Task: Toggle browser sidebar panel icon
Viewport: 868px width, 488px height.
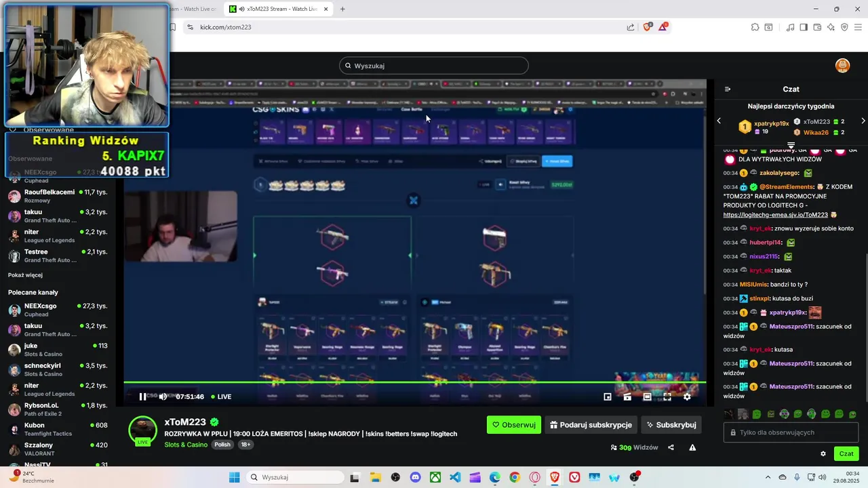Action: click(x=804, y=27)
